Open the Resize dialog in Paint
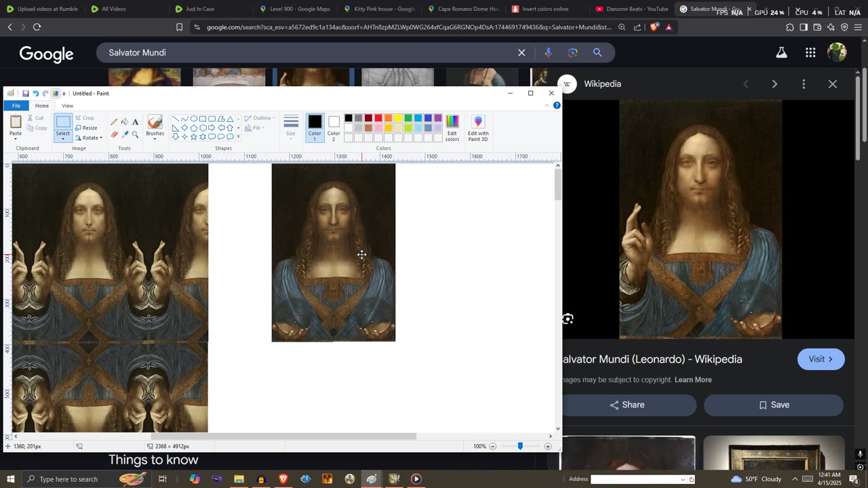Screen dimensions: 868x488 click(x=86, y=127)
